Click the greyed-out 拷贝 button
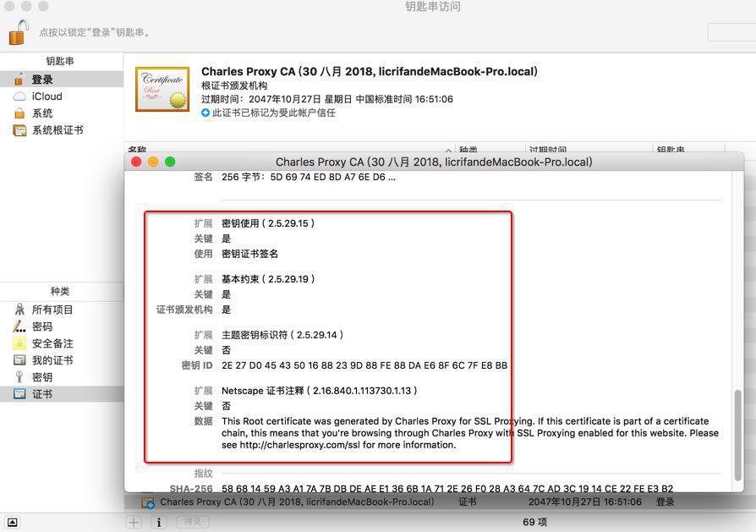This screenshot has width=756, height=532. pos(192,522)
